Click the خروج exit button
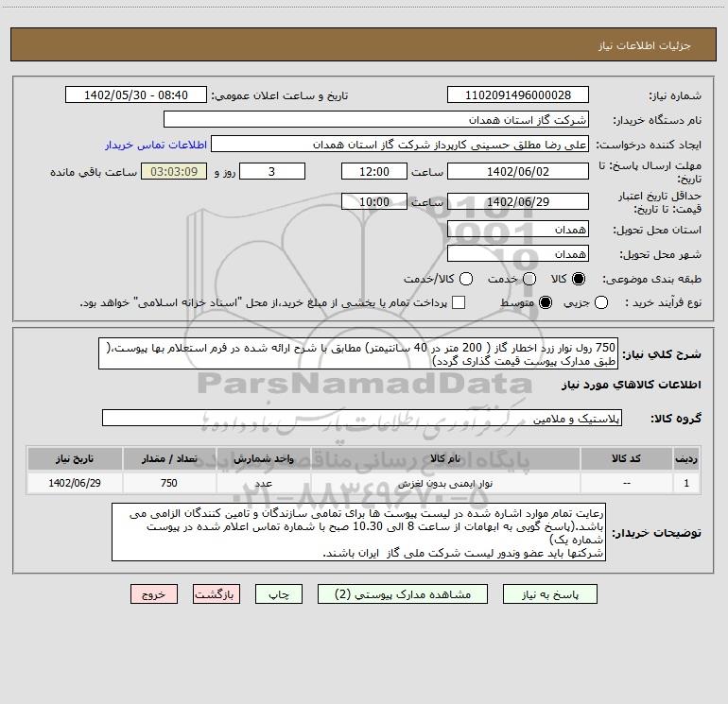The image size is (728, 704). (154, 594)
